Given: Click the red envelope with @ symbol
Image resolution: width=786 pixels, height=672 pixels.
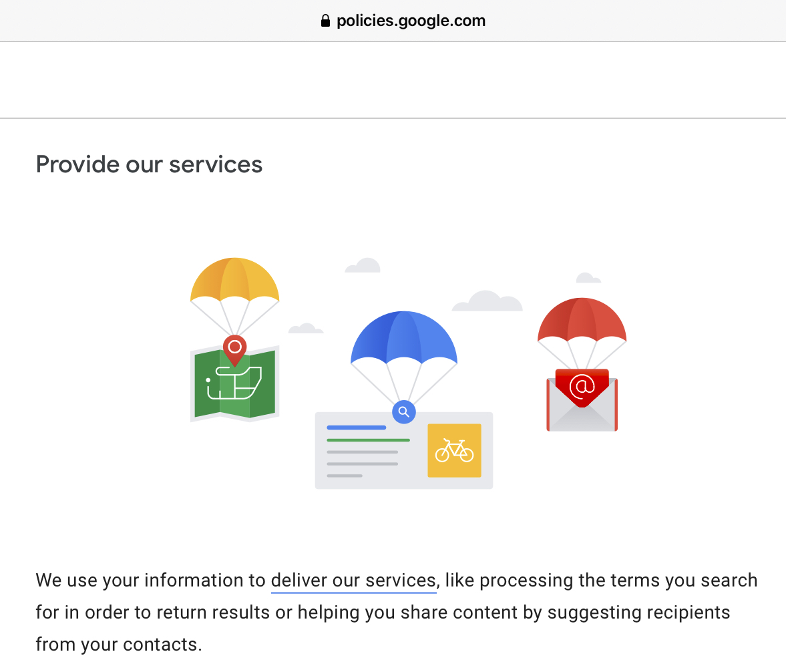Looking at the screenshot, I should click(x=582, y=399).
